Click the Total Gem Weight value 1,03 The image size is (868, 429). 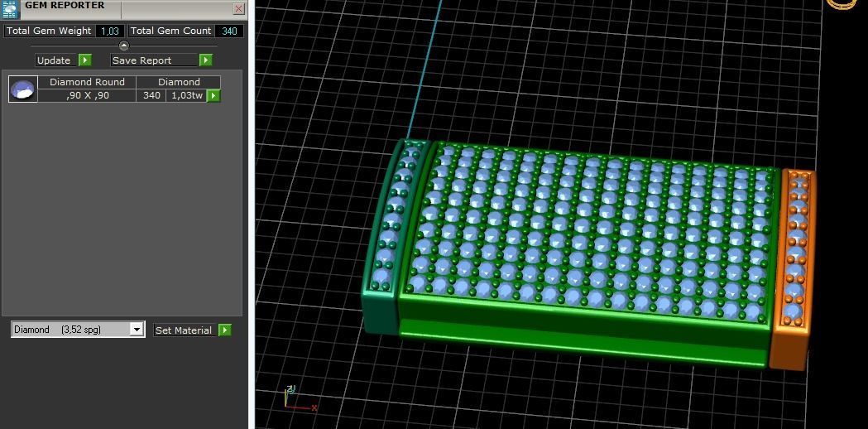(109, 31)
